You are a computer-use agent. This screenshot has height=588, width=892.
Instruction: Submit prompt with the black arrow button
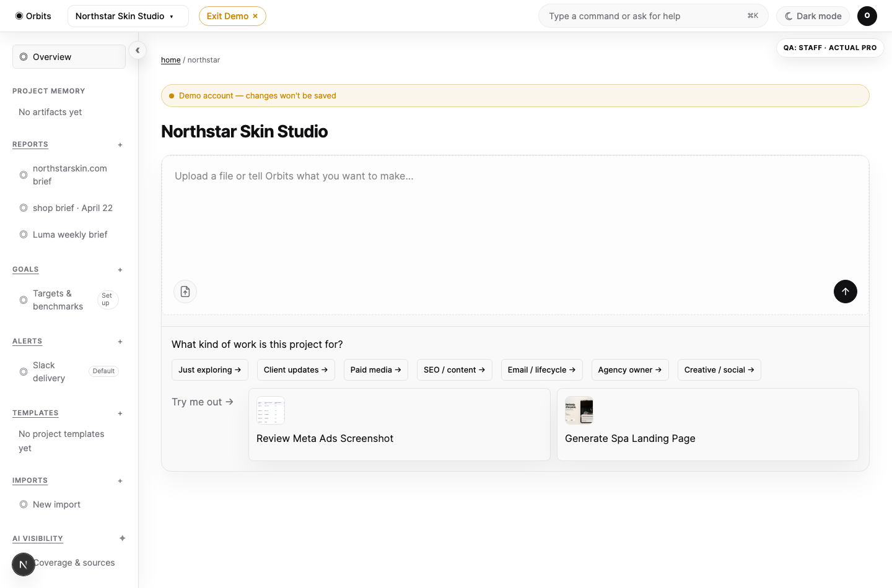coord(845,292)
